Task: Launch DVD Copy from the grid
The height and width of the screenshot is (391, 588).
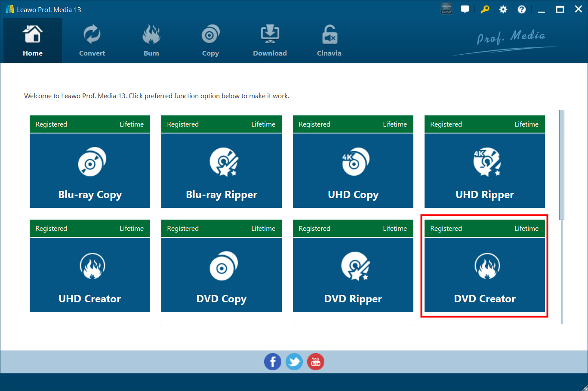Action: (222, 275)
